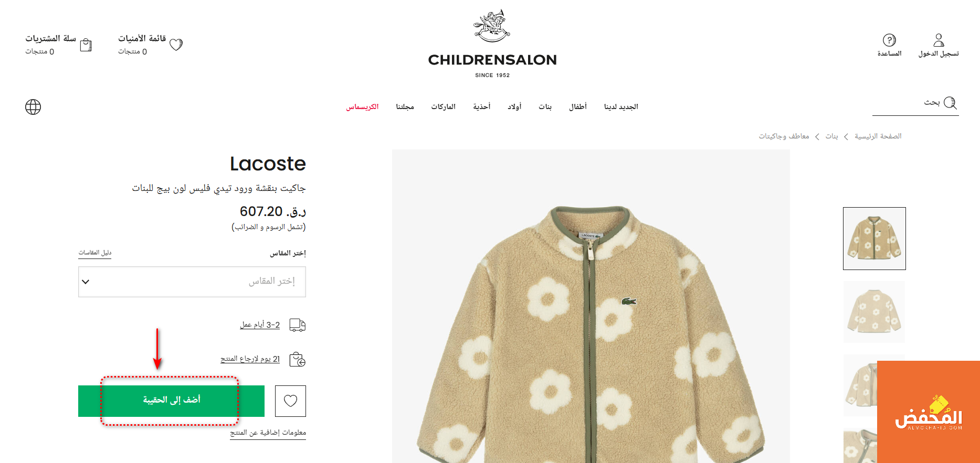Open معلومات إضافية عن المنتج link

(268, 433)
